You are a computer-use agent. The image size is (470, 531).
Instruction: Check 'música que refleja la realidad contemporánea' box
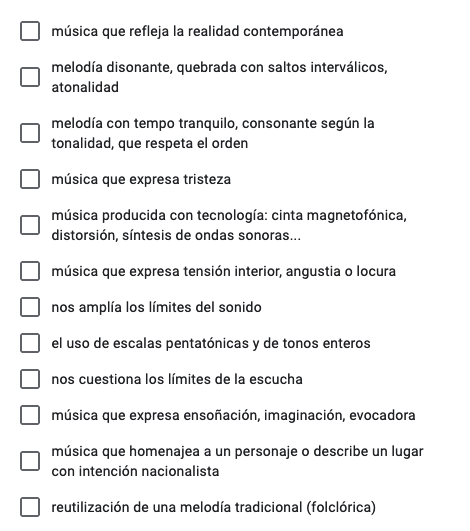tap(30, 31)
